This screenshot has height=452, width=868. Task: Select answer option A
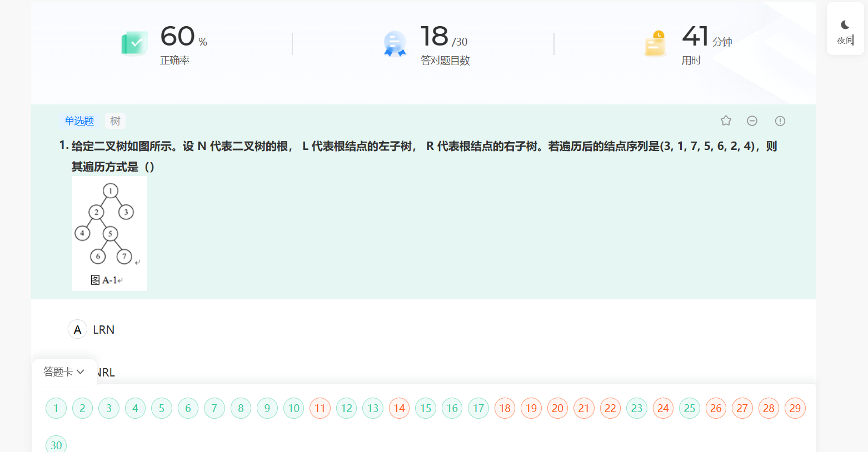(77, 329)
